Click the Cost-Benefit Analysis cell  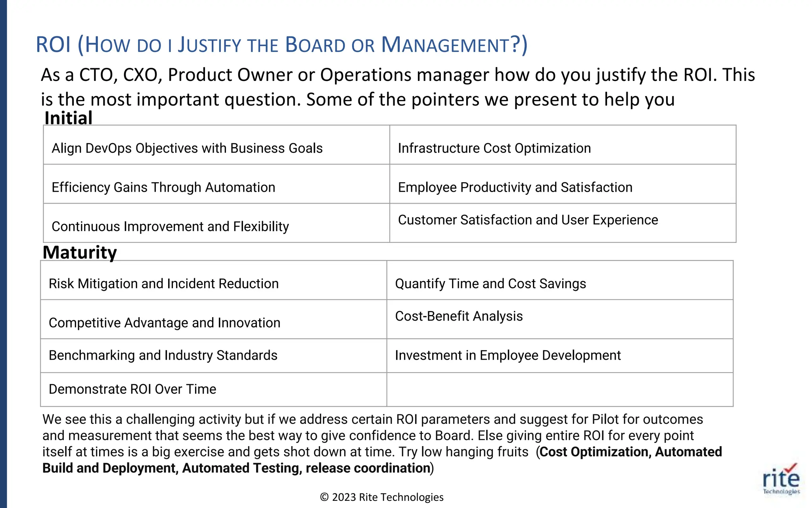560,319
